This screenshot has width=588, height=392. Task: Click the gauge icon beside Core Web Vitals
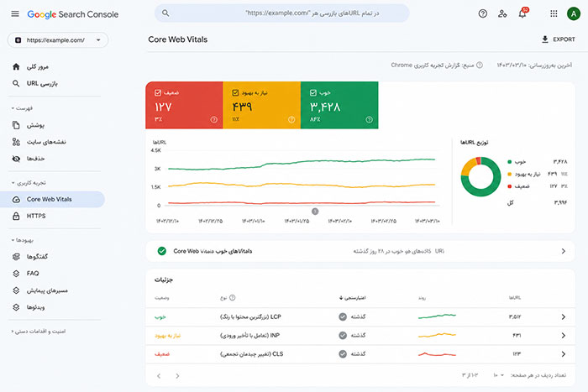tap(16, 200)
